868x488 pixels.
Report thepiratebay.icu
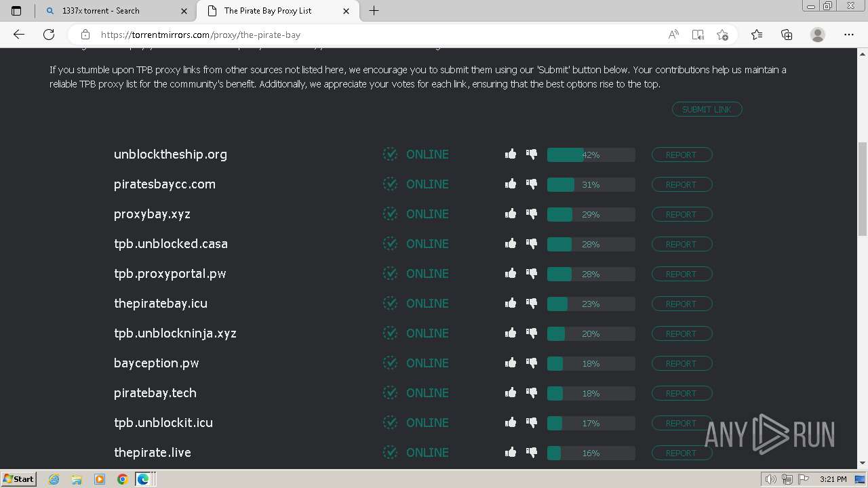(x=682, y=304)
